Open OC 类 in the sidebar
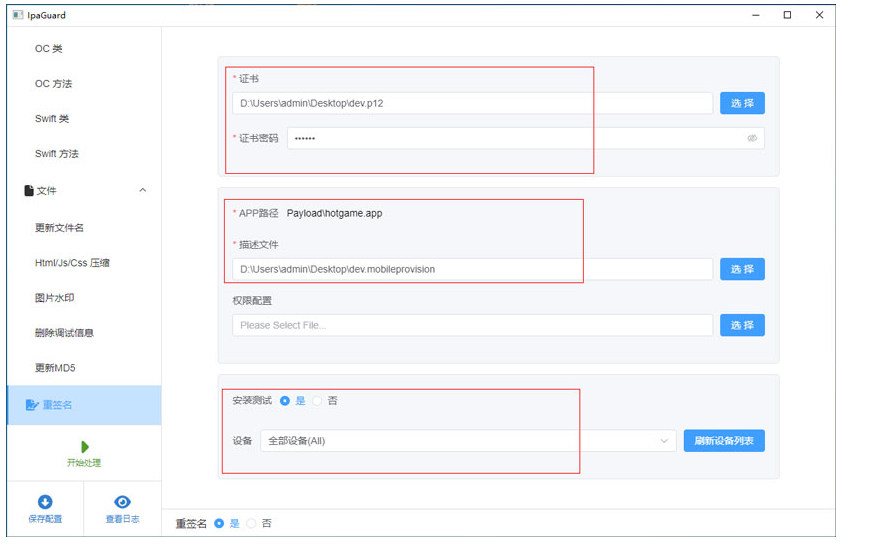 pos(48,49)
